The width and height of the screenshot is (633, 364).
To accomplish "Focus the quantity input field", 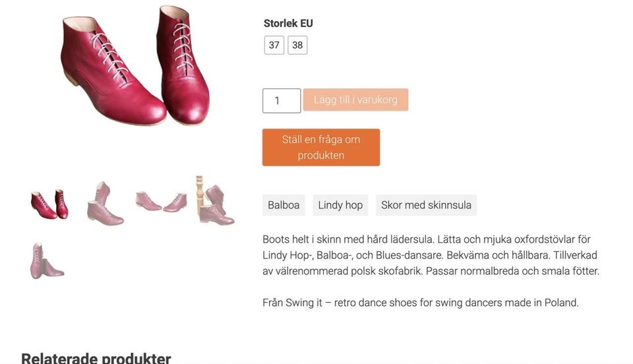I will [282, 101].
